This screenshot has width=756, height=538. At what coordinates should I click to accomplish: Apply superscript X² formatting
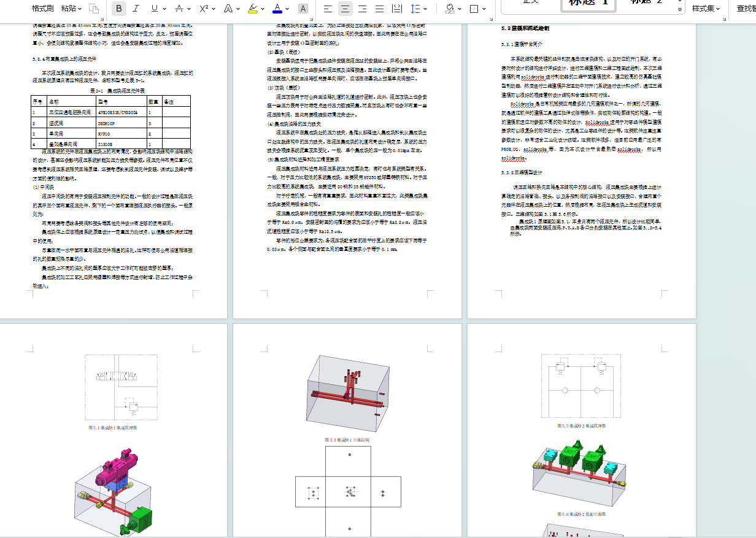coord(204,9)
